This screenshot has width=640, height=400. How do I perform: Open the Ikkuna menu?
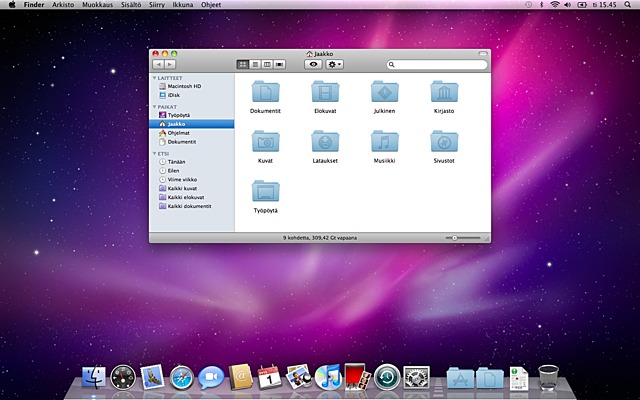click(183, 5)
